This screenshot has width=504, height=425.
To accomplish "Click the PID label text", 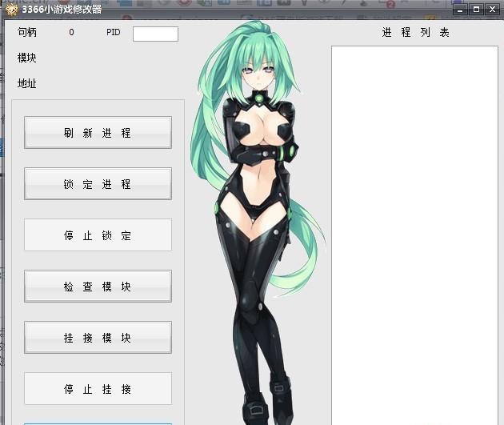I will click(x=113, y=33).
